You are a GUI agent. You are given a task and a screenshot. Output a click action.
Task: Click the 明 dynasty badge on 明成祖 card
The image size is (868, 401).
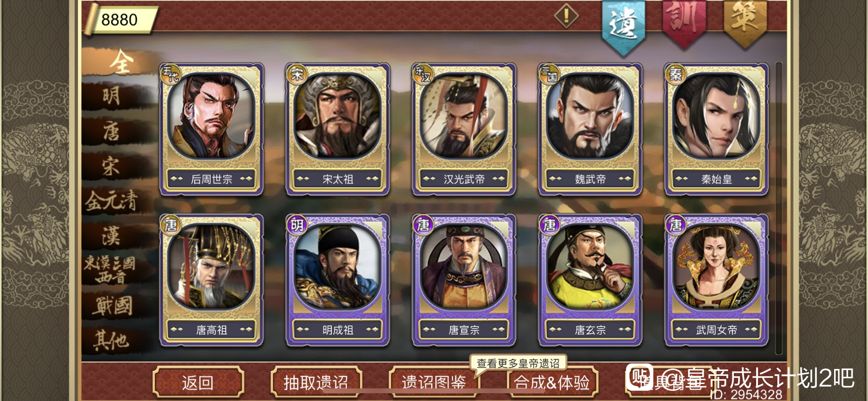pos(296,225)
